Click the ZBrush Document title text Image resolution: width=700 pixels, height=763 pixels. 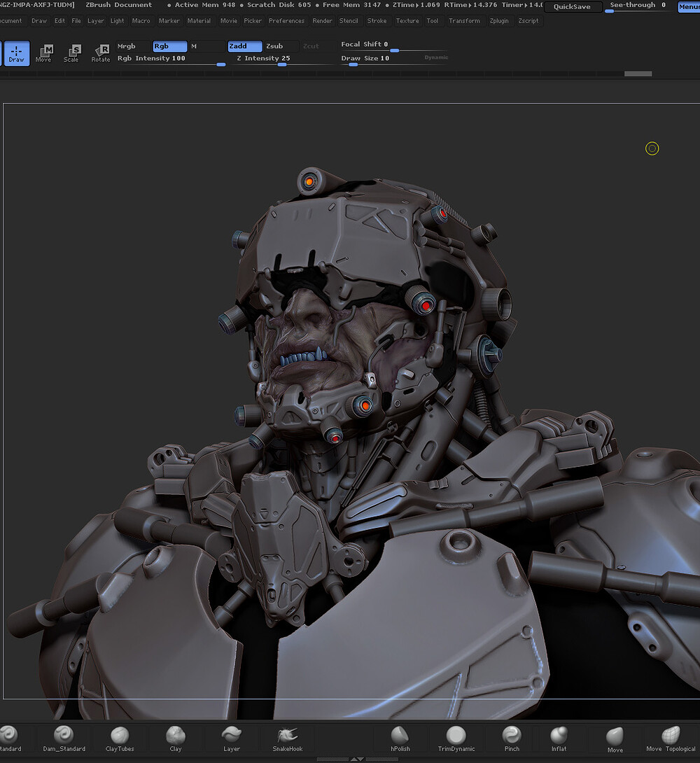click(x=119, y=5)
